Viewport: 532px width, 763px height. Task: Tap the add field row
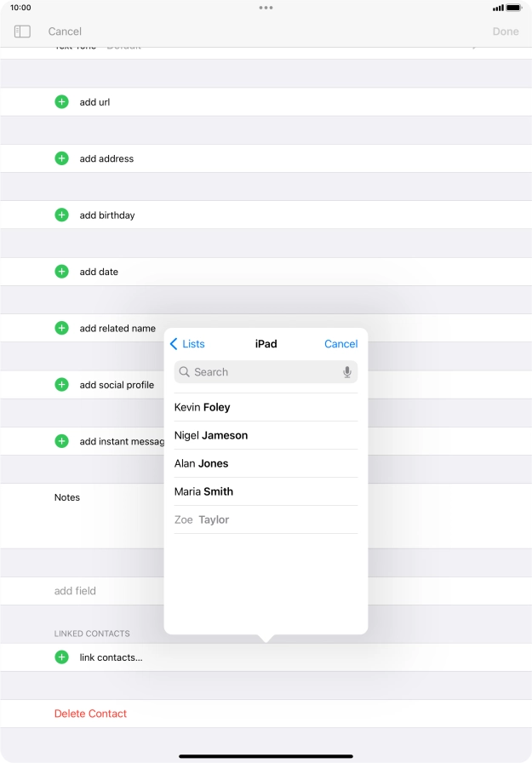coord(75,591)
